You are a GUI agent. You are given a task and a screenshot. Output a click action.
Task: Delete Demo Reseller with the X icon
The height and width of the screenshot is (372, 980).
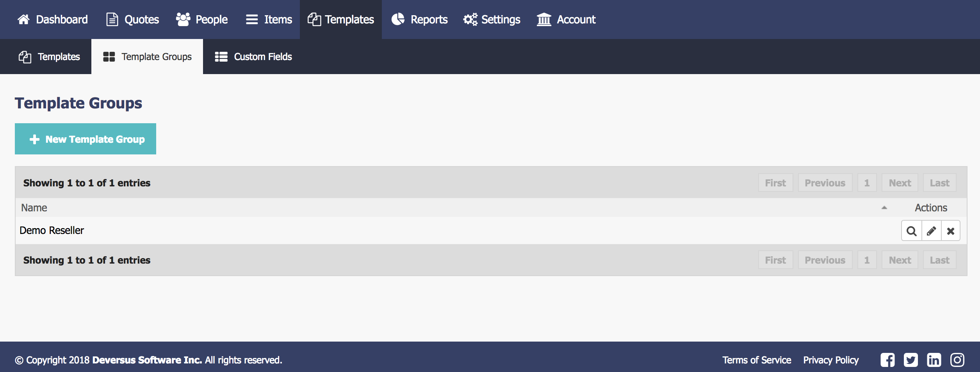tap(951, 231)
